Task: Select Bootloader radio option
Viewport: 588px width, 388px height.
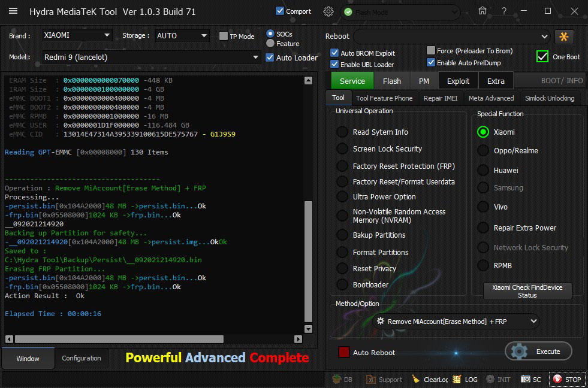Action: [x=342, y=284]
